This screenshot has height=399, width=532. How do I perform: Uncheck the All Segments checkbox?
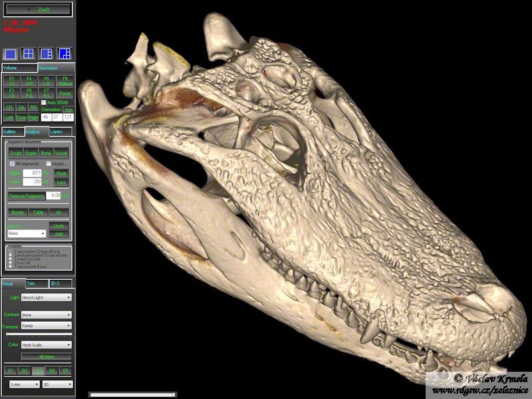click(12, 164)
